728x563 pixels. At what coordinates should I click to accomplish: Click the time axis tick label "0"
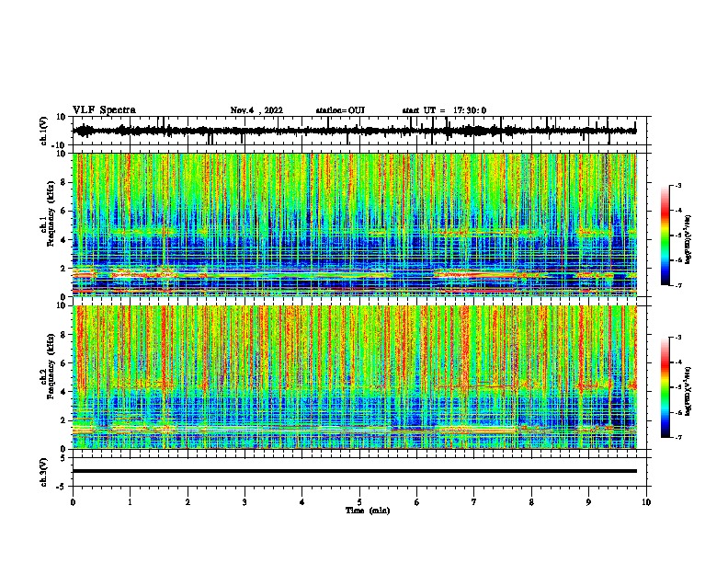click(x=73, y=502)
